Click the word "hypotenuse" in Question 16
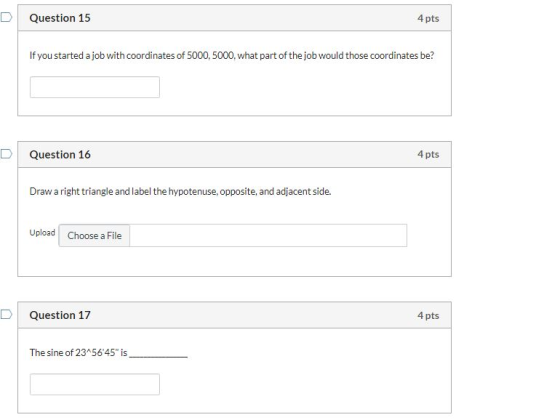Screen dimensions: 560x420 click(193, 192)
